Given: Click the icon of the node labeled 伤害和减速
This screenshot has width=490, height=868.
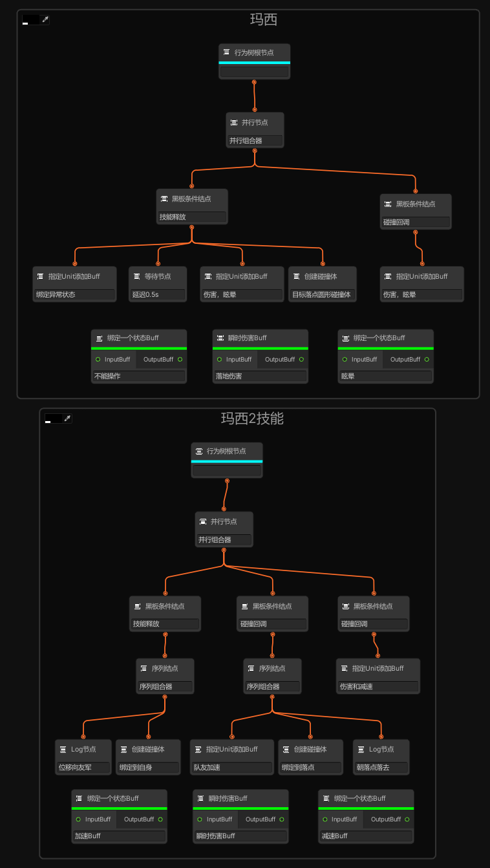Looking at the screenshot, I should coord(344,668).
